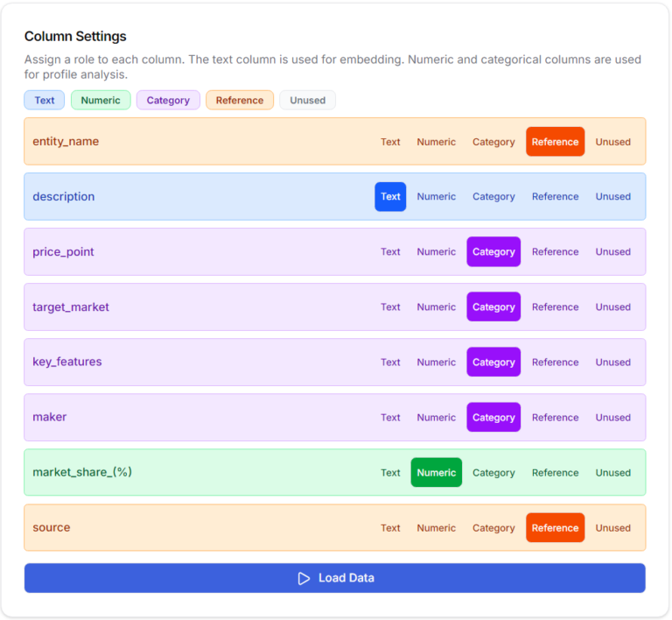The width and height of the screenshot is (672, 620).
Task: Click the market_share_(%) column name
Action: (x=82, y=473)
